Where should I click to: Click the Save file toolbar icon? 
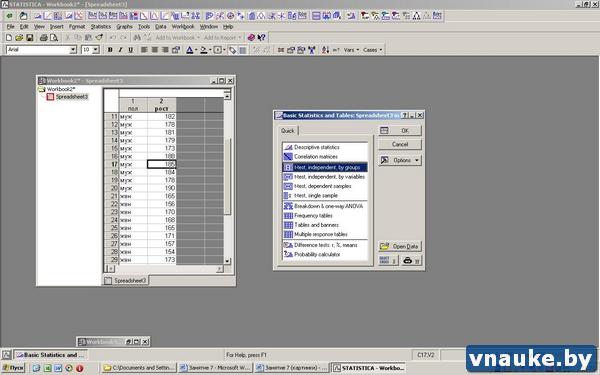coord(29,38)
